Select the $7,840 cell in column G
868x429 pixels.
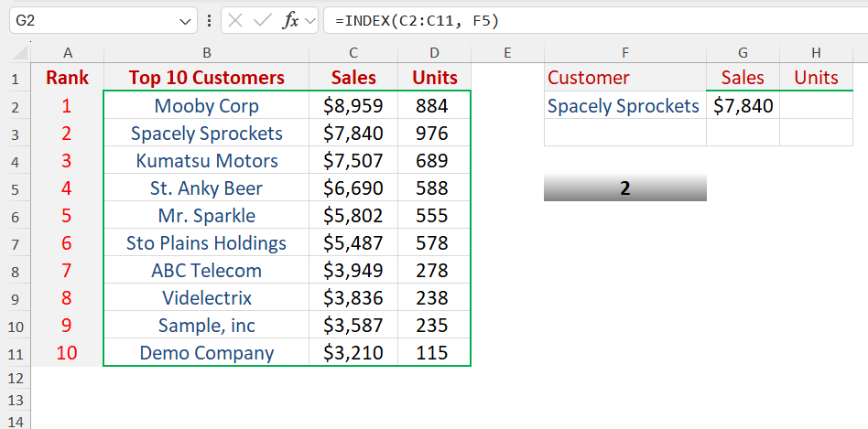coord(743,106)
